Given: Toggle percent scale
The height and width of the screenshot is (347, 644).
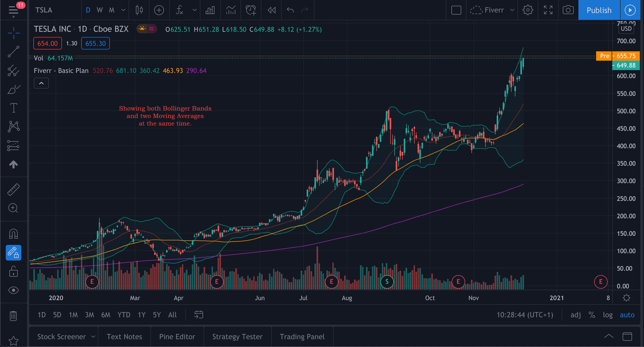Looking at the screenshot, I should [592, 315].
